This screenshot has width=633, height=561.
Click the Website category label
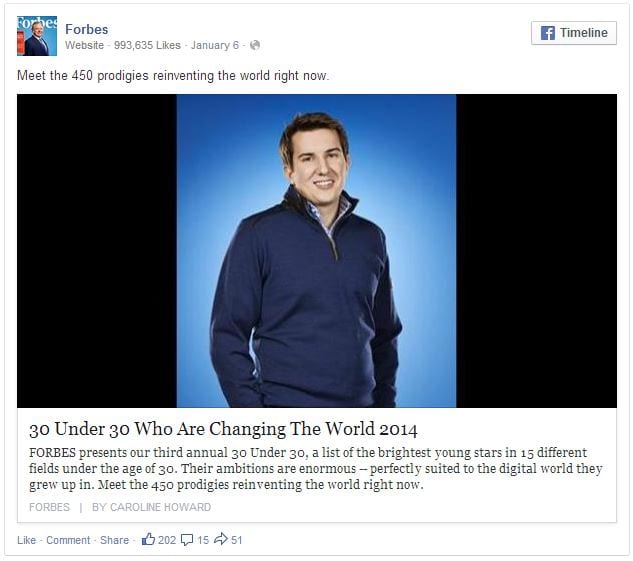tap(84, 45)
